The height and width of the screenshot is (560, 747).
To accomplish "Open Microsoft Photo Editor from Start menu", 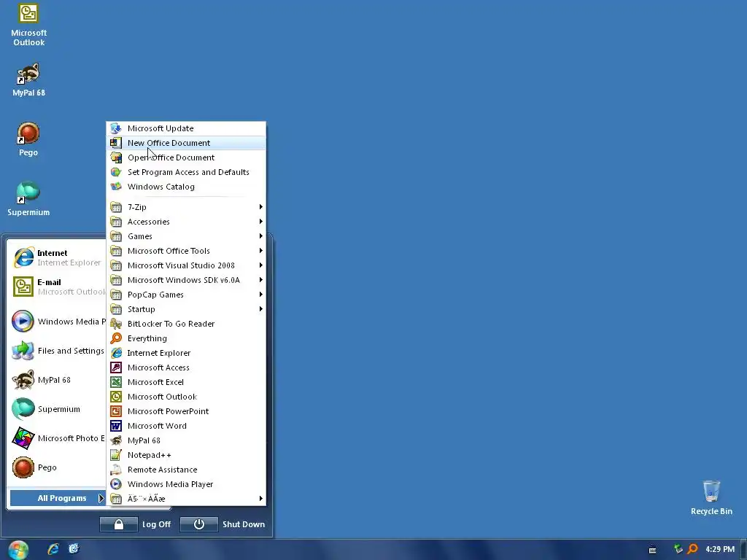I will (57, 438).
